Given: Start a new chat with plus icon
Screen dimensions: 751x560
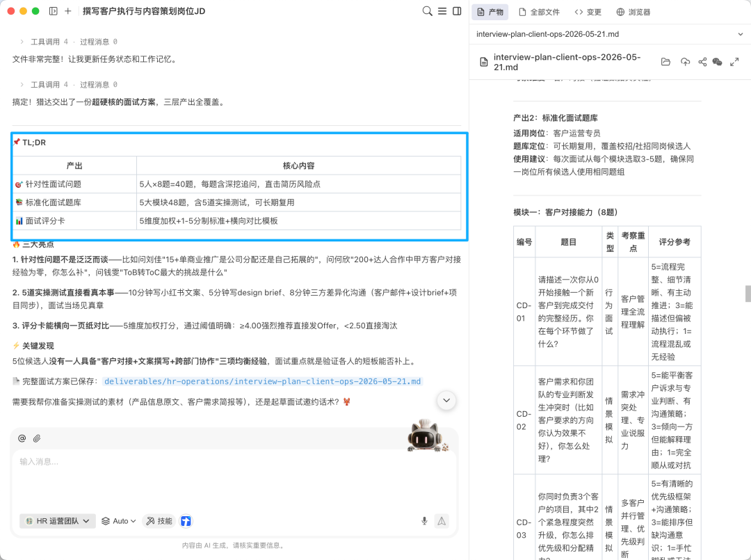Looking at the screenshot, I should (68, 11).
